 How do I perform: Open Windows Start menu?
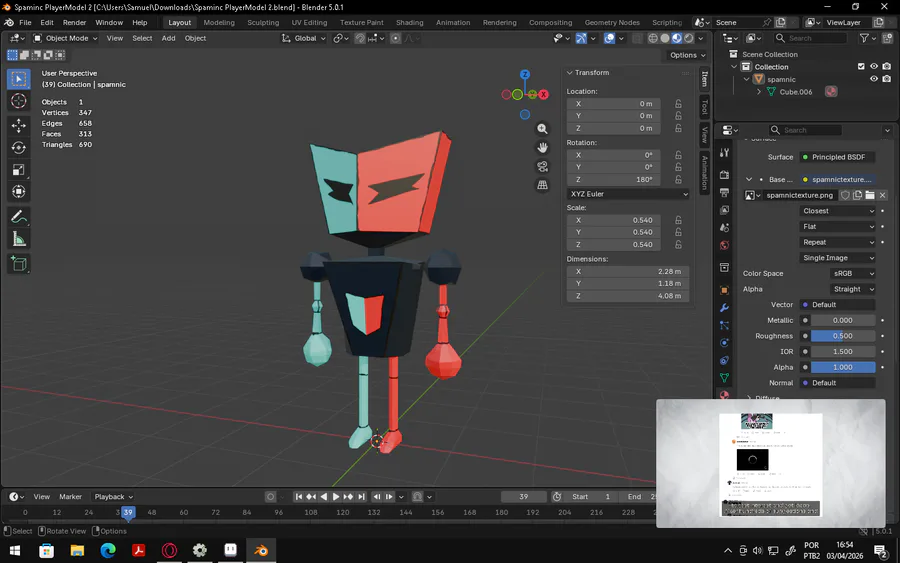15,550
